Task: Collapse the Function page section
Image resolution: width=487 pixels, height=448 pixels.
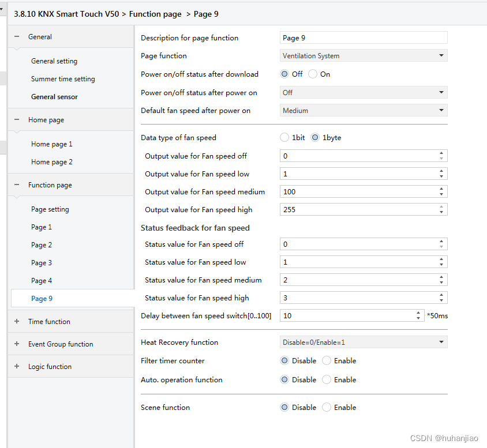Action: pos(17,185)
